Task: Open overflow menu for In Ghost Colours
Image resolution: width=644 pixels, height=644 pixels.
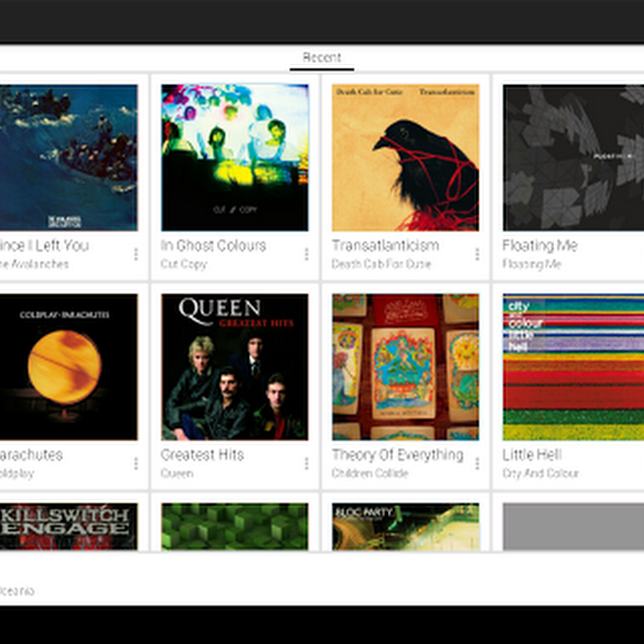Action: pyautogui.click(x=306, y=254)
